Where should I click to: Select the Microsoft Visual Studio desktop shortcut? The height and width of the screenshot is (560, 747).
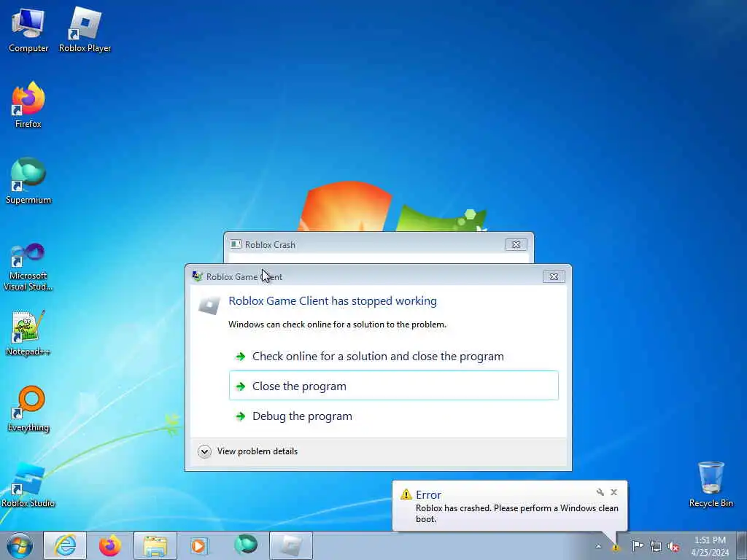(x=28, y=267)
